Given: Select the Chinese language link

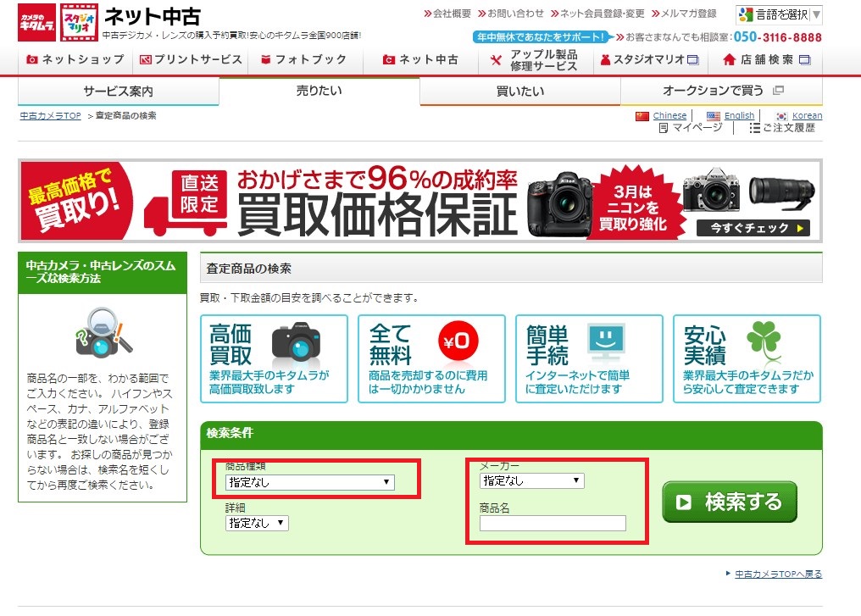Looking at the screenshot, I should tap(669, 115).
